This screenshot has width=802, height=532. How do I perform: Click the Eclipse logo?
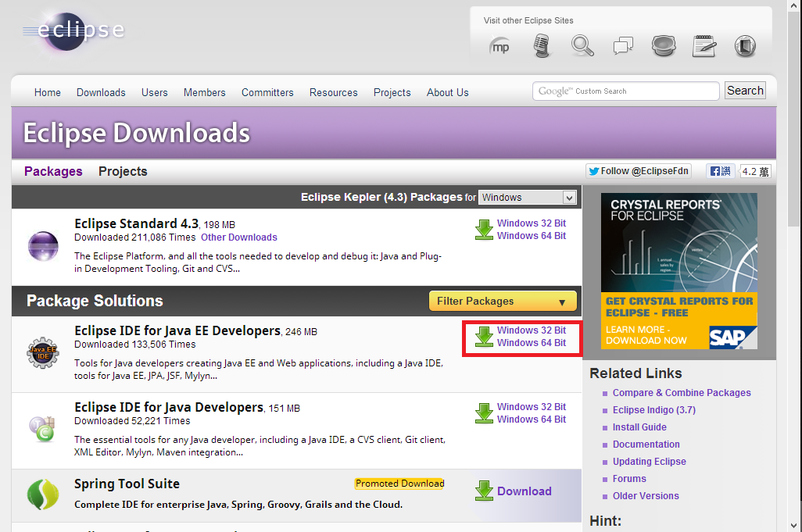point(73,30)
